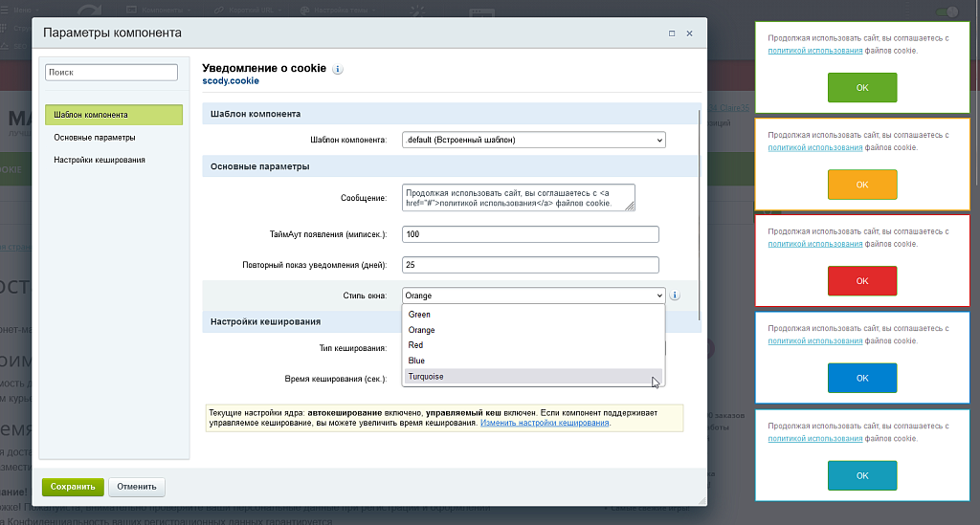Click the orange OK preview button
Viewport: 980px width, 525px height.
click(862, 185)
